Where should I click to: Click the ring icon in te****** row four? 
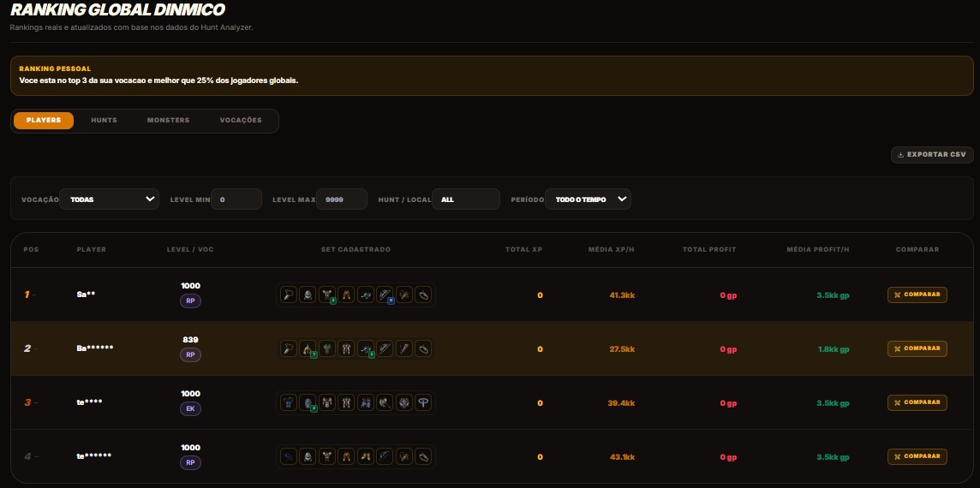tap(424, 456)
